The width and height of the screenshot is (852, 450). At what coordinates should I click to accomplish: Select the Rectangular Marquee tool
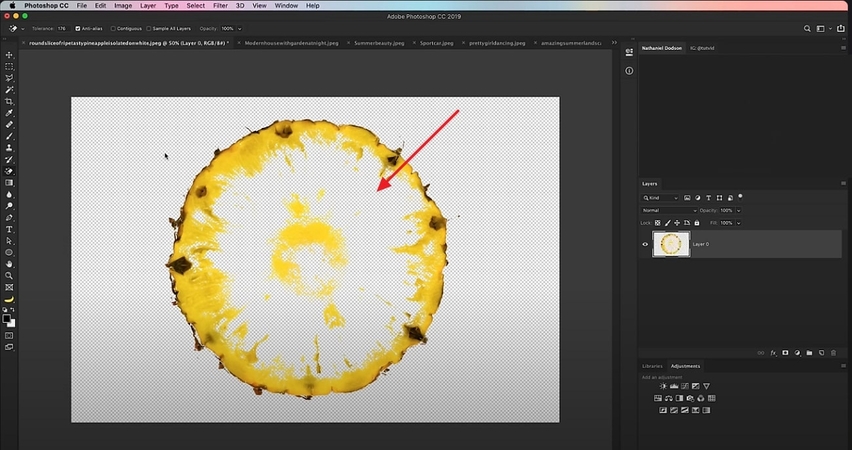(x=9, y=66)
